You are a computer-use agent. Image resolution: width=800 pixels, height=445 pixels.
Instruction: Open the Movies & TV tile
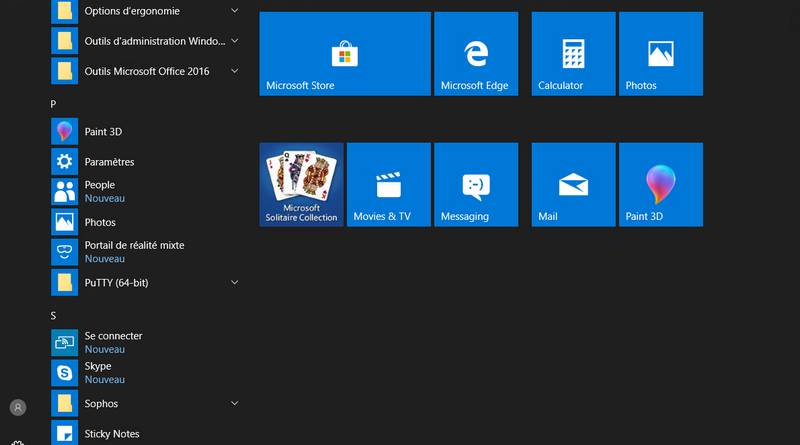[x=388, y=184]
